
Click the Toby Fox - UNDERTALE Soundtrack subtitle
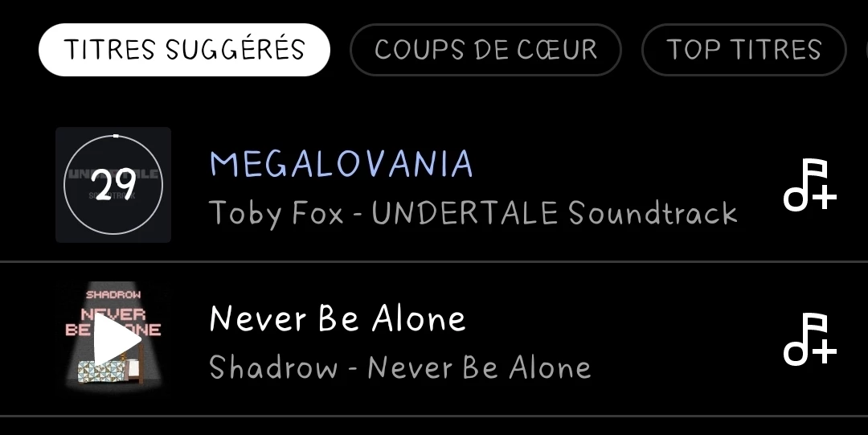click(473, 213)
